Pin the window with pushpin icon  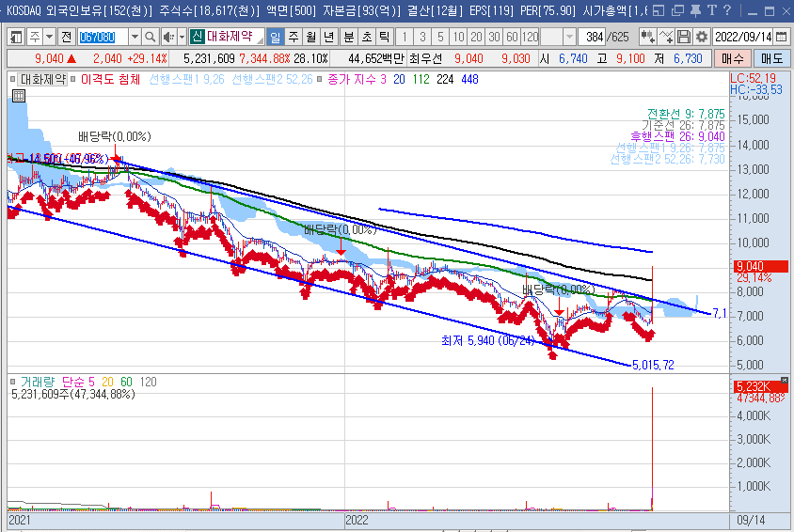pos(696,10)
